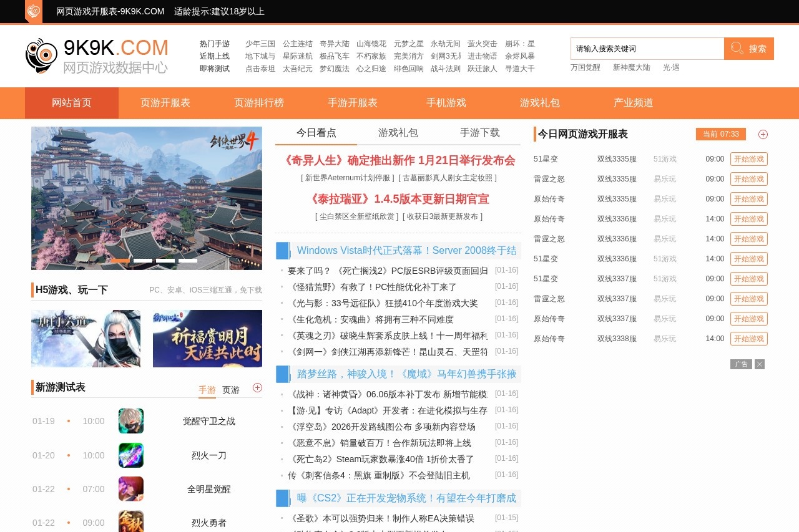
Task: Open headline 《奇异人生》确定推出新作
Action: [398, 160]
